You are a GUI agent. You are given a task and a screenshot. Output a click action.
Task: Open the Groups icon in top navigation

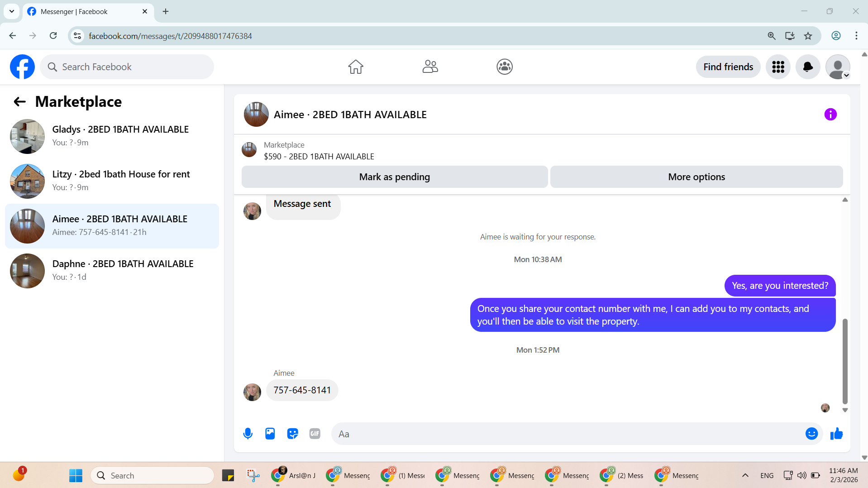coord(505,67)
